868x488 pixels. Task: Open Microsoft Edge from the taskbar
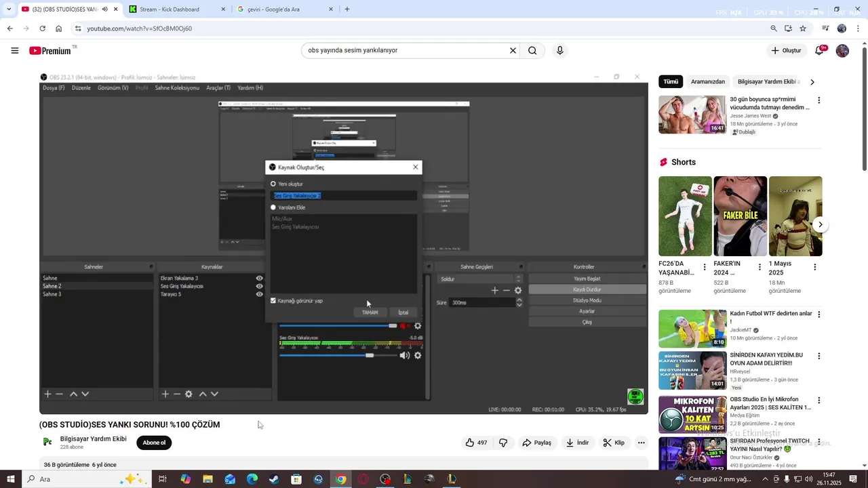pos(252,479)
